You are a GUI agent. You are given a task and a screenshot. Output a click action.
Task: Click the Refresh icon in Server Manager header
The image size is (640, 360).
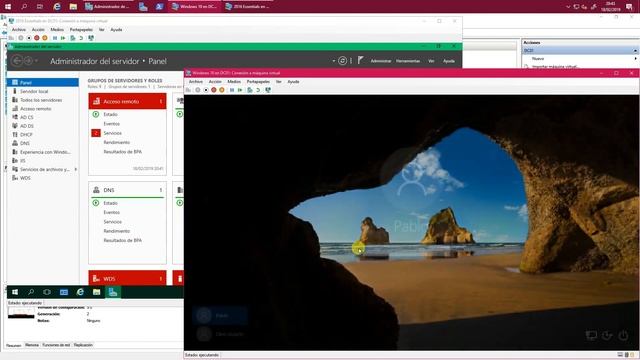tap(342, 61)
